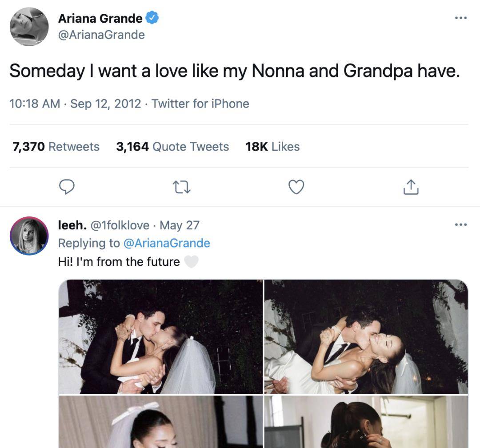View the 7,370 Retweets list

click(x=56, y=146)
